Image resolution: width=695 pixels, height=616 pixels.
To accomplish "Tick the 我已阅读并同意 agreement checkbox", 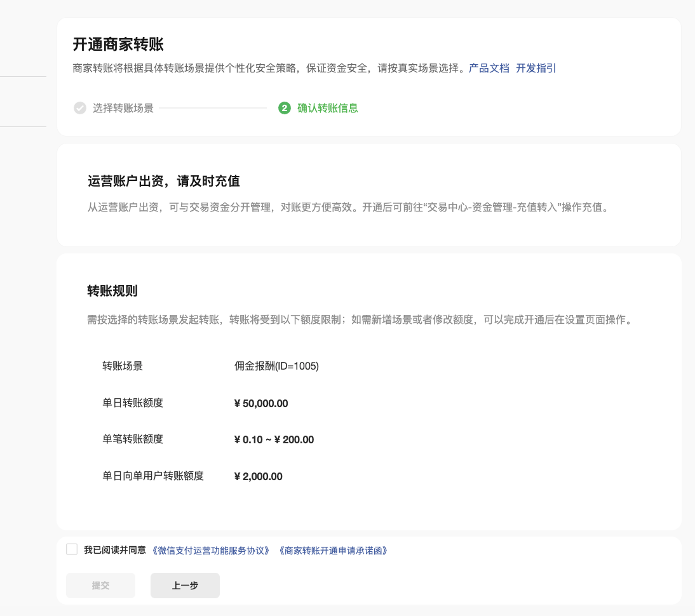I will pyautogui.click(x=72, y=549).
